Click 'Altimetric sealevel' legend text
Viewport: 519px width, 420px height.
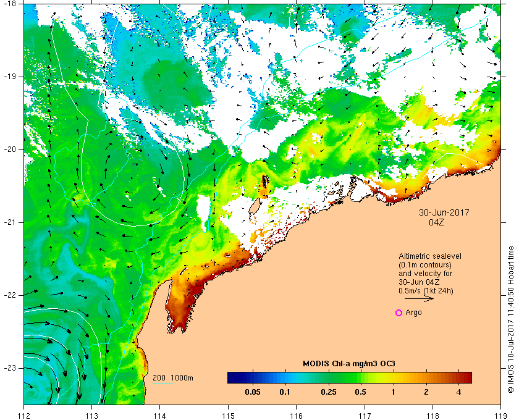[x=430, y=256]
